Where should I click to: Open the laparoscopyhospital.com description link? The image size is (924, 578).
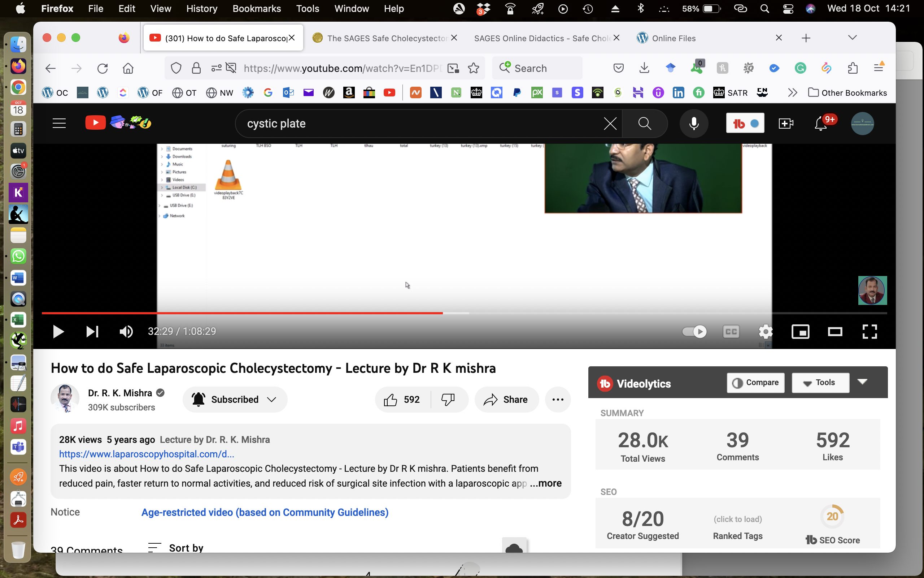point(147,454)
